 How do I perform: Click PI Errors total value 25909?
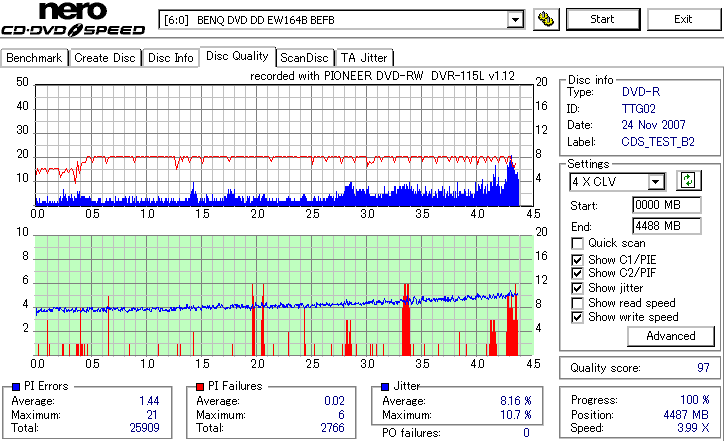pos(144,428)
